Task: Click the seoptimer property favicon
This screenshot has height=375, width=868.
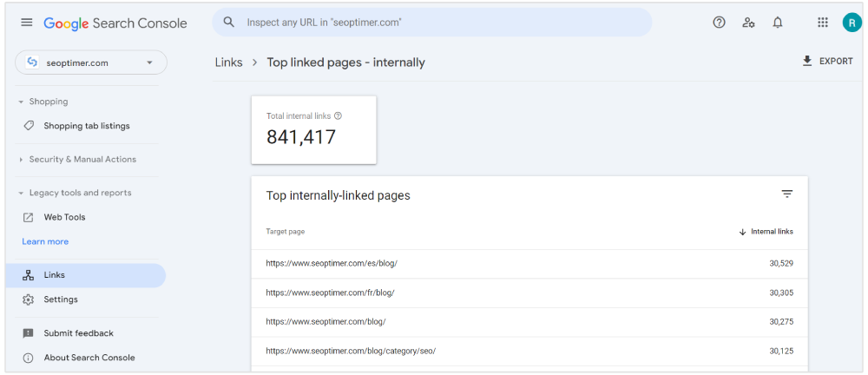Action: pyautogui.click(x=32, y=62)
